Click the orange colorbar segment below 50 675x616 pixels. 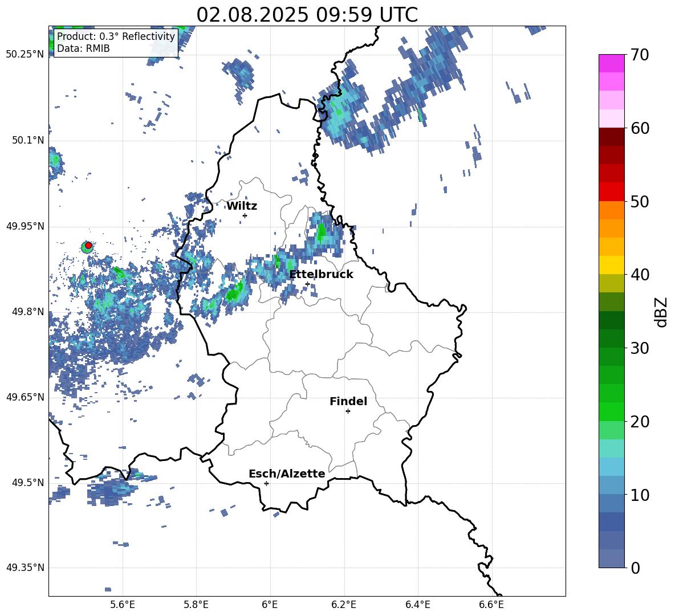tap(612, 210)
